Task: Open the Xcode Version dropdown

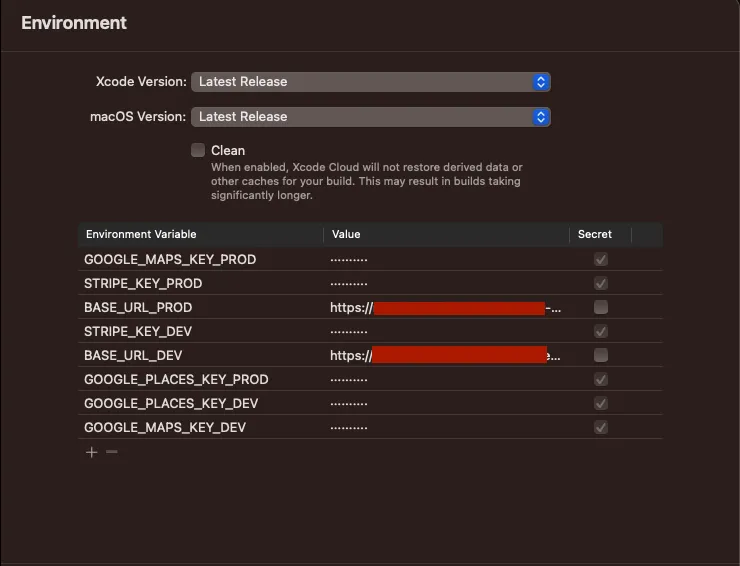Action: click(x=370, y=82)
